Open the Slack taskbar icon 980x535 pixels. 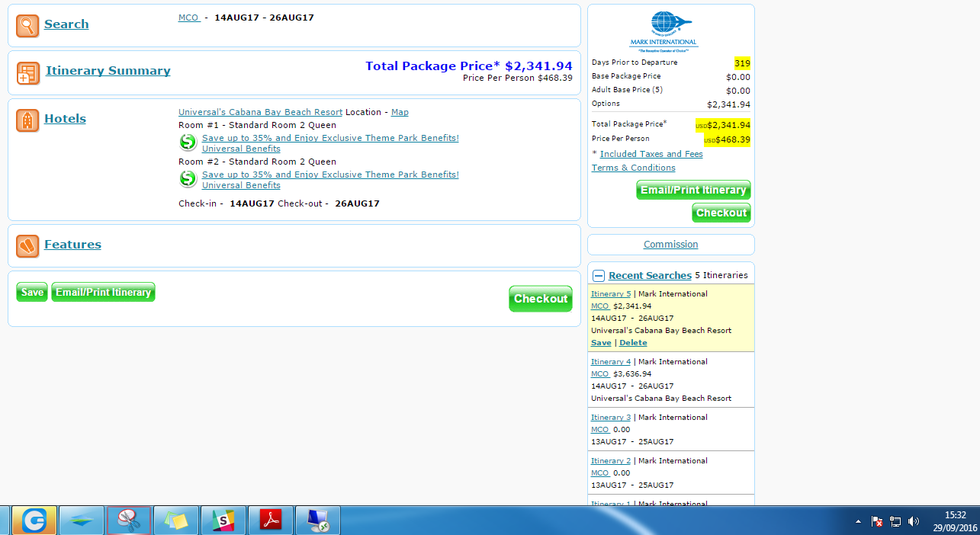coord(223,521)
